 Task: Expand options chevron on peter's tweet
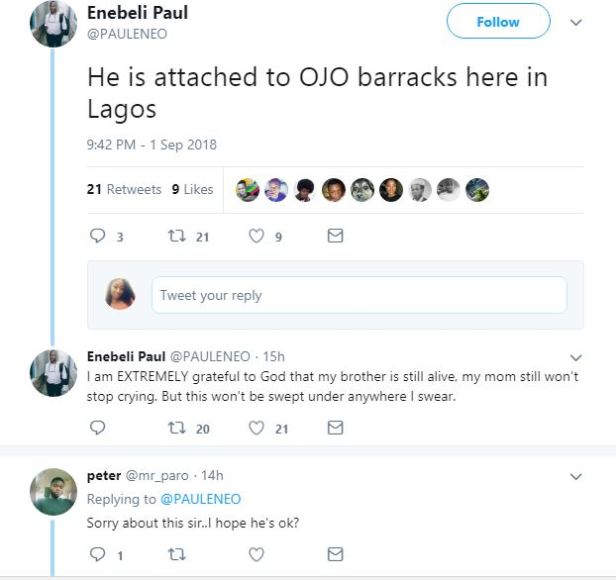pos(575,477)
